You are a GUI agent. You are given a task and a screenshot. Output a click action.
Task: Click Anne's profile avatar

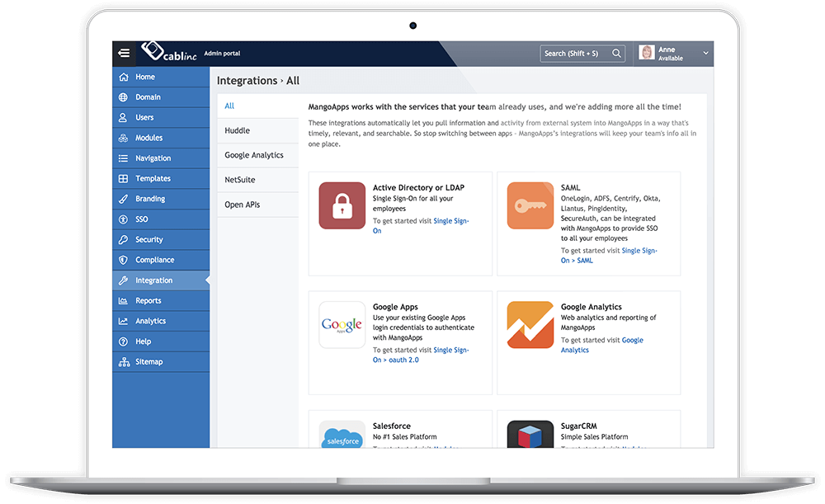pyautogui.click(x=647, y=53)
